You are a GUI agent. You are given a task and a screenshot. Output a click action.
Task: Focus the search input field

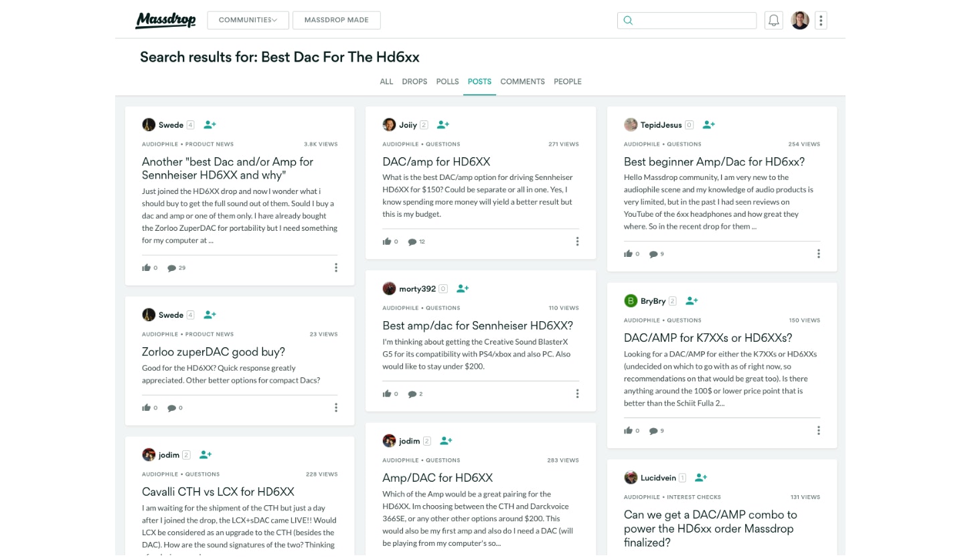[694, 20]
